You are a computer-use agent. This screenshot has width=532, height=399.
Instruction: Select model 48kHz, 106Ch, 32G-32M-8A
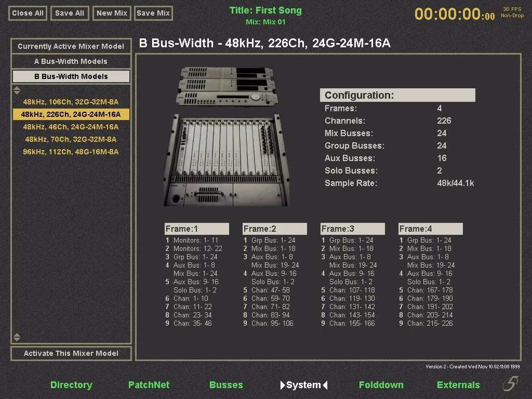71,102
